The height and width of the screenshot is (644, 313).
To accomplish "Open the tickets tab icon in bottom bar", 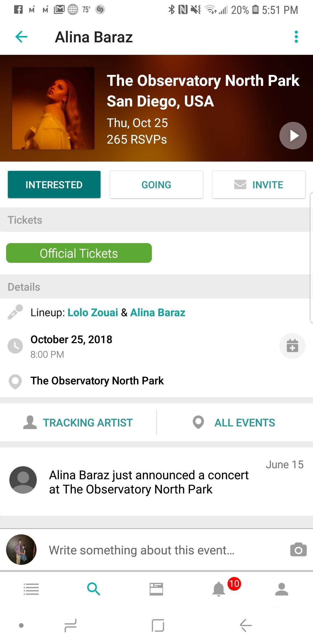I will pos(156,589).
